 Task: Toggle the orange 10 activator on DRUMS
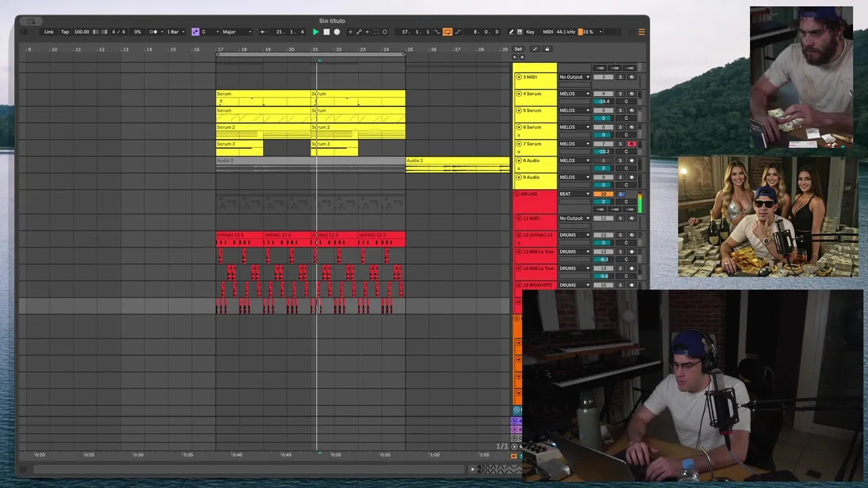tap(604, 194)
